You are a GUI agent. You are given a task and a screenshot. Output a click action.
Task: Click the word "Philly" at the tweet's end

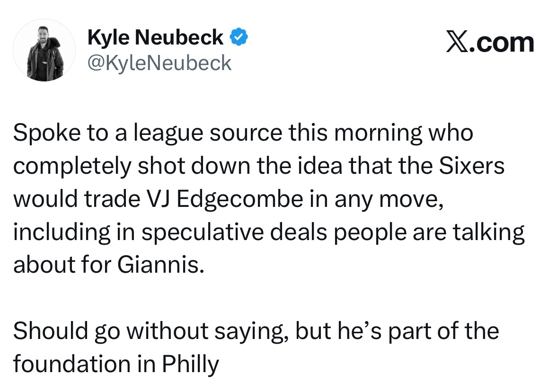click(x=191, y=364)
